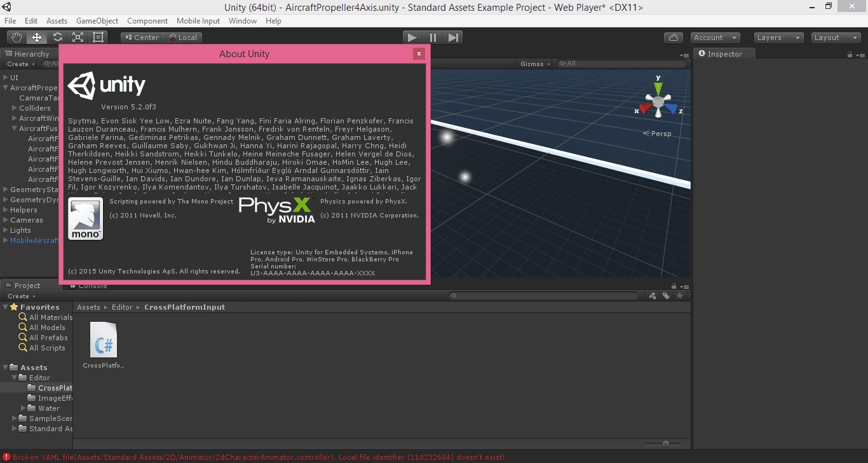Switch to the Console tab
Screen dimensions: 868x463
[x=88, y=286]
